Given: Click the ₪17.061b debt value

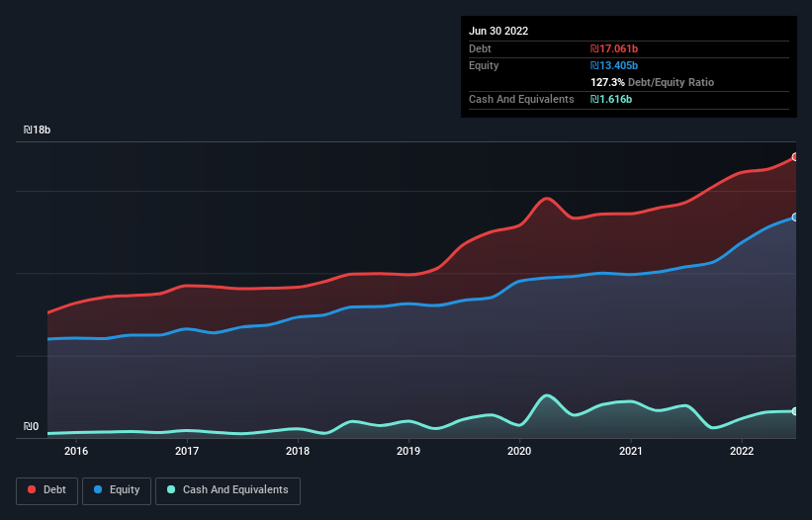Looking at the screenshot, I should 614,48.
